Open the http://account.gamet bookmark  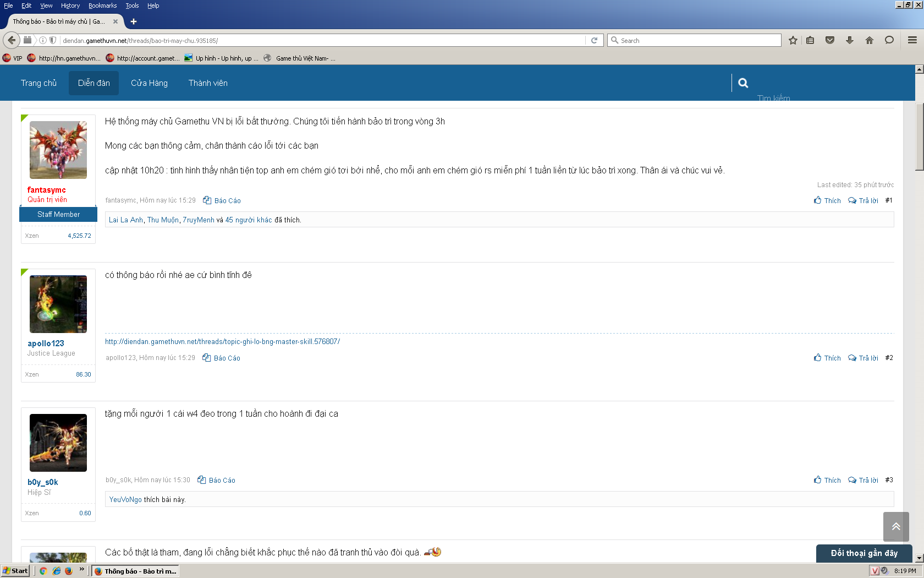[143, 58]
